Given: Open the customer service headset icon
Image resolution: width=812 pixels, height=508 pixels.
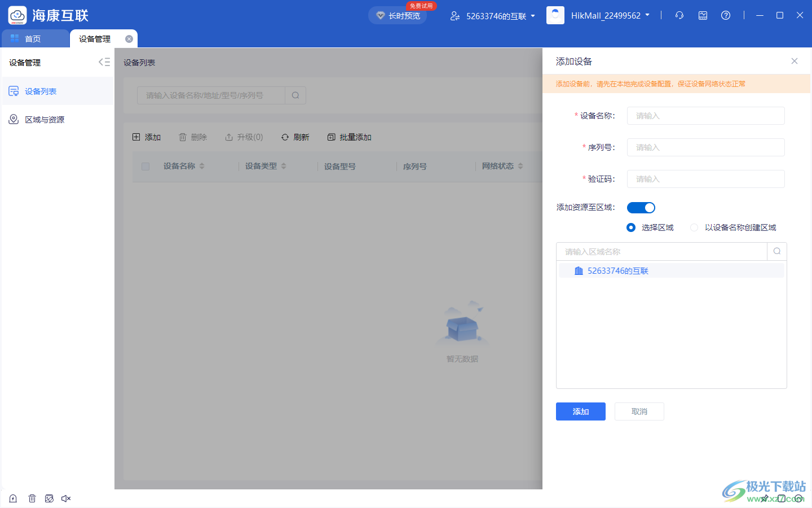Looking at the screenshot, I should [x=679, y=15].
